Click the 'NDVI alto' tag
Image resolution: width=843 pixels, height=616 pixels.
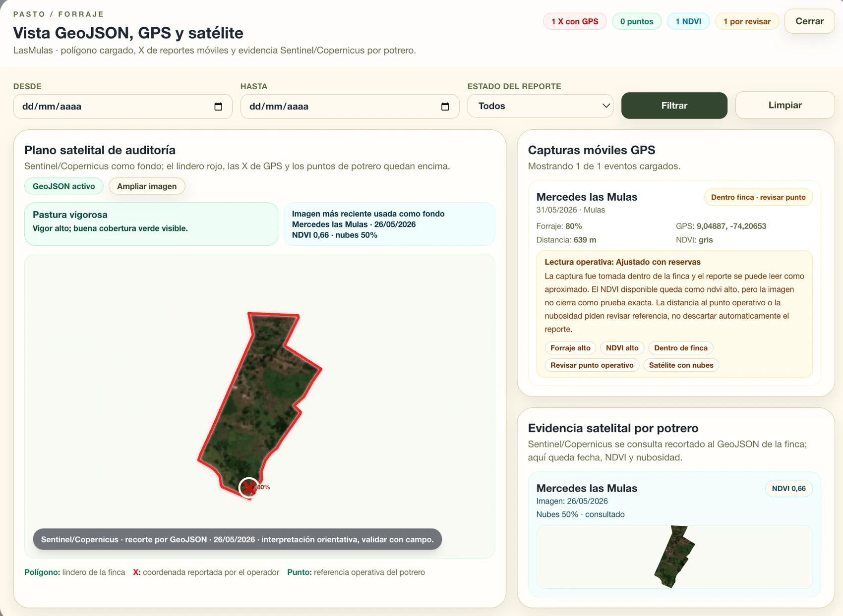click(622, 348)
